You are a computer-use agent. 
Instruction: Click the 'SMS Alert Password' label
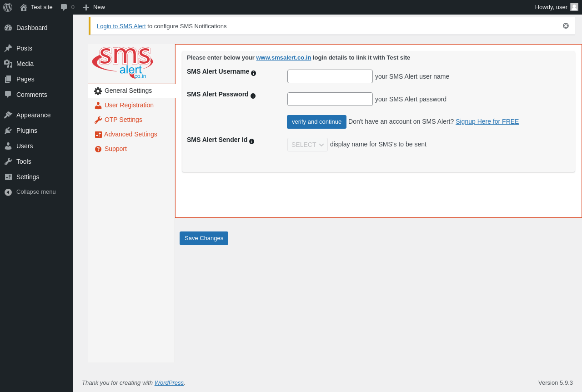click(218, 94)
